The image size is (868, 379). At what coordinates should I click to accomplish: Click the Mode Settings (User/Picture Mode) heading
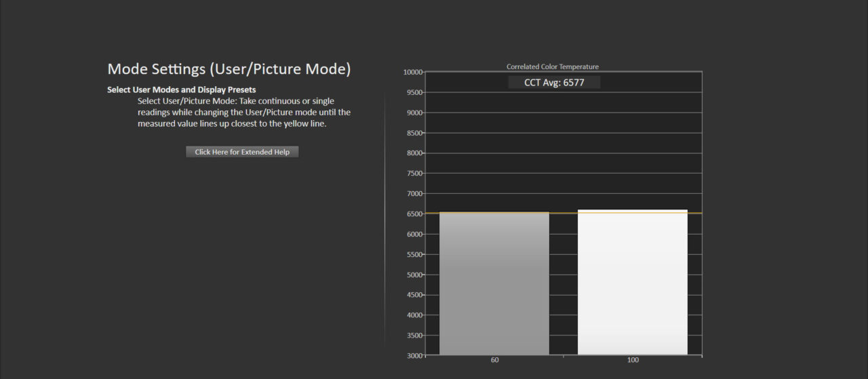[x=229, y=69]
